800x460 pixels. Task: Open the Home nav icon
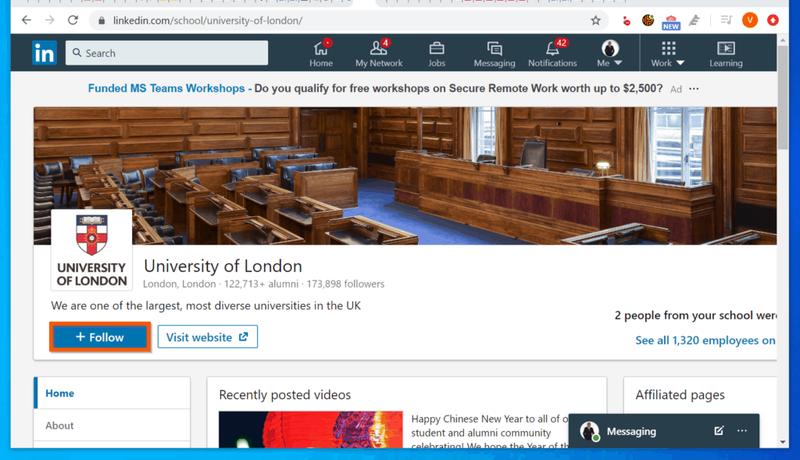pyautogui.click(x=321, y=54)
